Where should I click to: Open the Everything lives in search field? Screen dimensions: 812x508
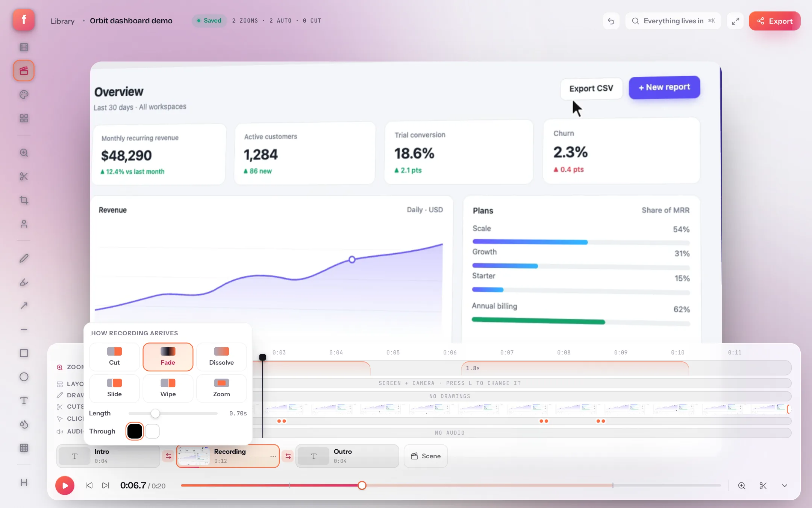click(x=673, y=21)
